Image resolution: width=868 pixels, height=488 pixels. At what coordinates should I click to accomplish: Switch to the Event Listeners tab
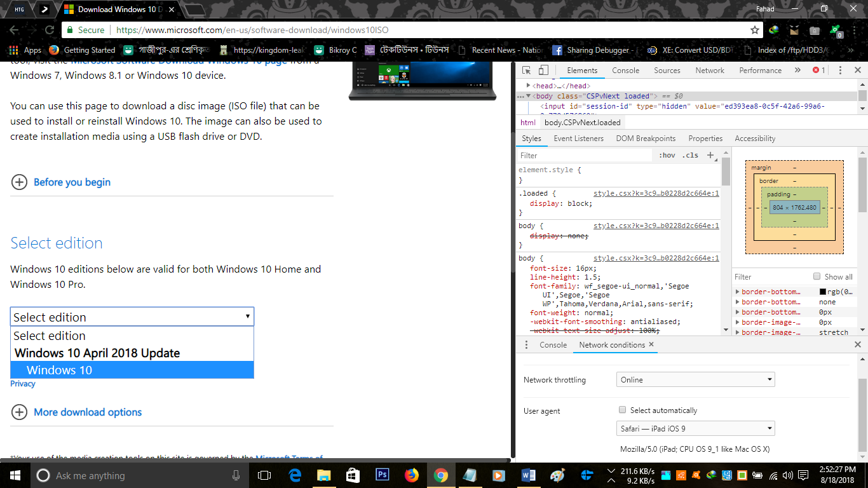(x=580, y=139)
